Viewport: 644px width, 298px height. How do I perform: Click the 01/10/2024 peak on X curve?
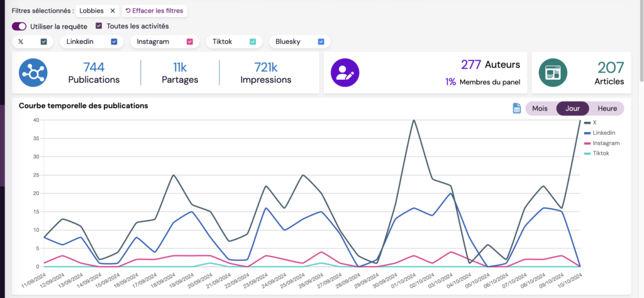coord(414,120)
